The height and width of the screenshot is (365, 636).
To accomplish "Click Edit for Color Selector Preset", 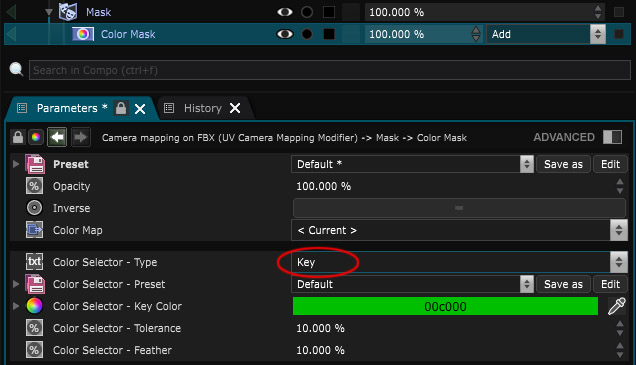I will [x=610, y=284].
